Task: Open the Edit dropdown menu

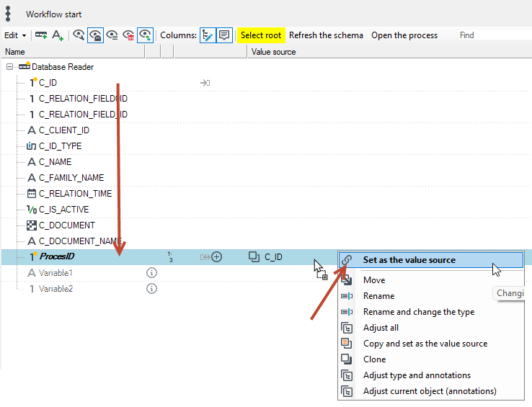Action: (x=15, y=35)
